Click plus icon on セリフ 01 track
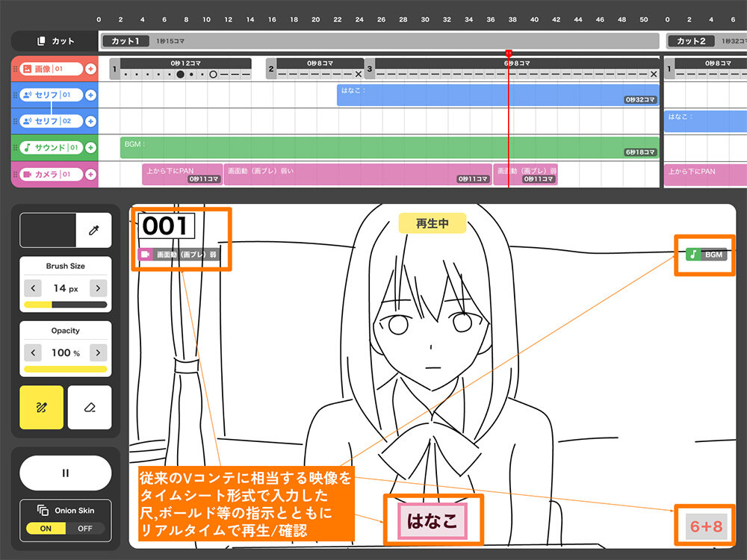Viewport: 747px width, 560px height. (x=90, y=96)
